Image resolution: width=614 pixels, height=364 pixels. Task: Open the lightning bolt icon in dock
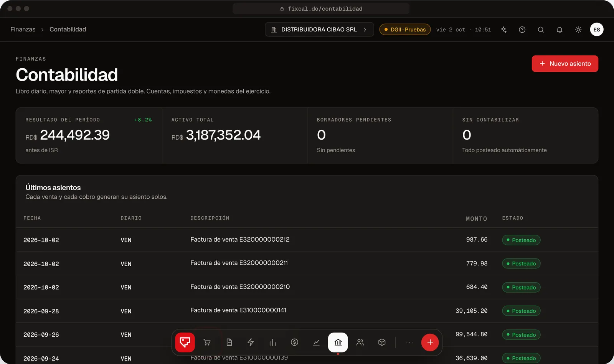(251, 342)
